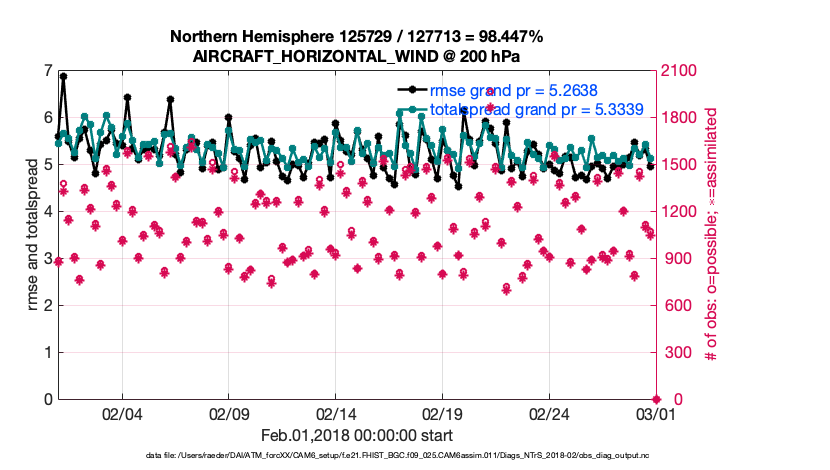
Task: Click the '# of obs' right axis label
Action: (x=712, y=234)
